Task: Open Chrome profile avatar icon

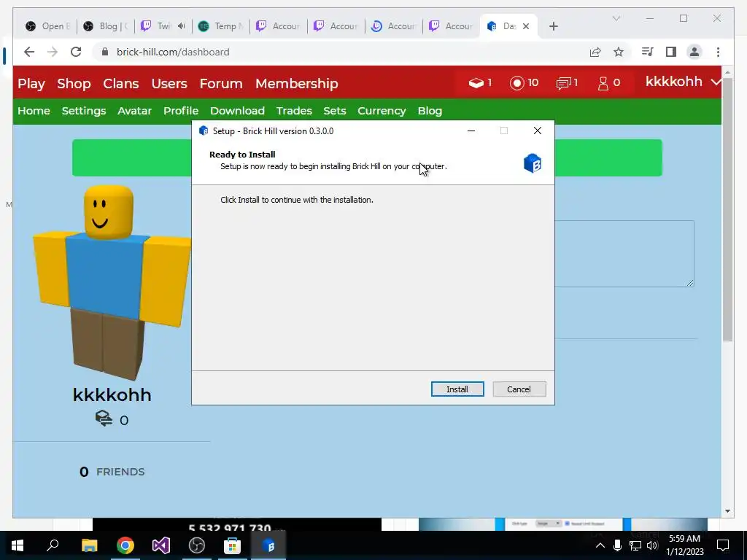Action: tap(694, 52)
